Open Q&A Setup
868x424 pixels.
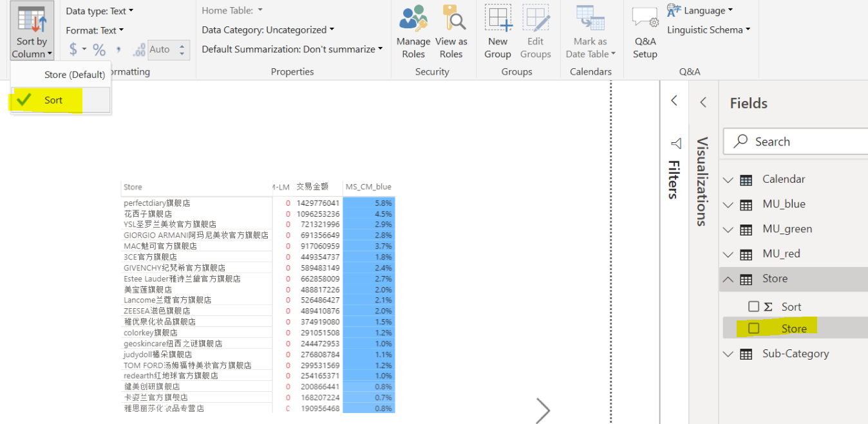pyautogui.click(x=645, y=32)
